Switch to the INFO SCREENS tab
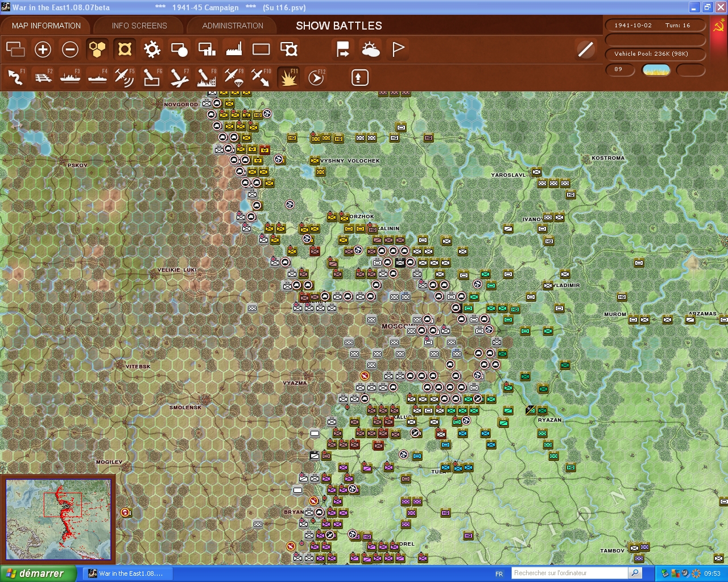 pos(139,26)
